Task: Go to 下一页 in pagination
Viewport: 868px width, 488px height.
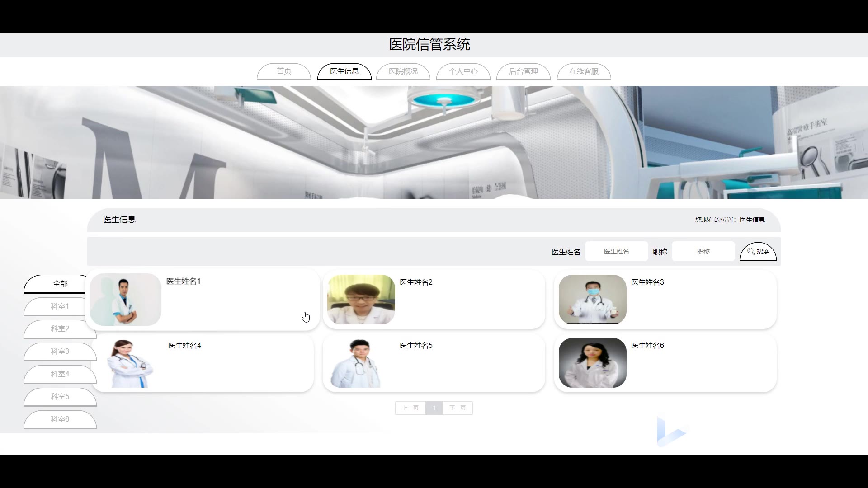Action: coord(458,408)
